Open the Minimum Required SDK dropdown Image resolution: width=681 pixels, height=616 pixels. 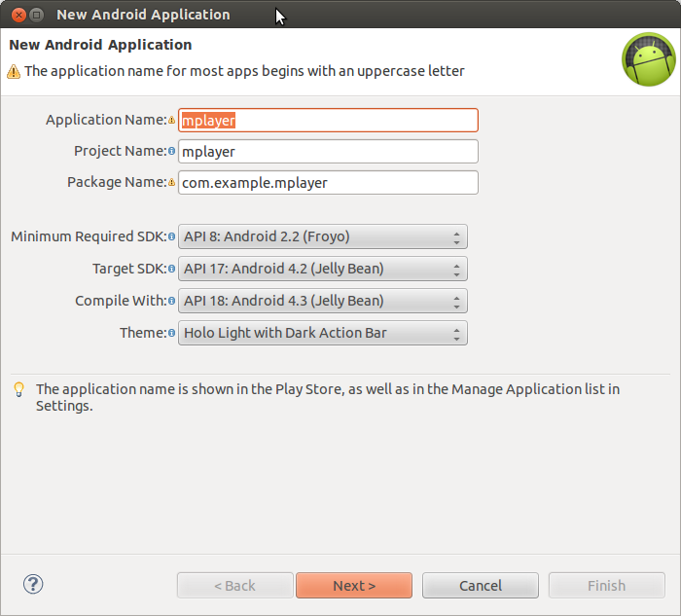point(323,236)
